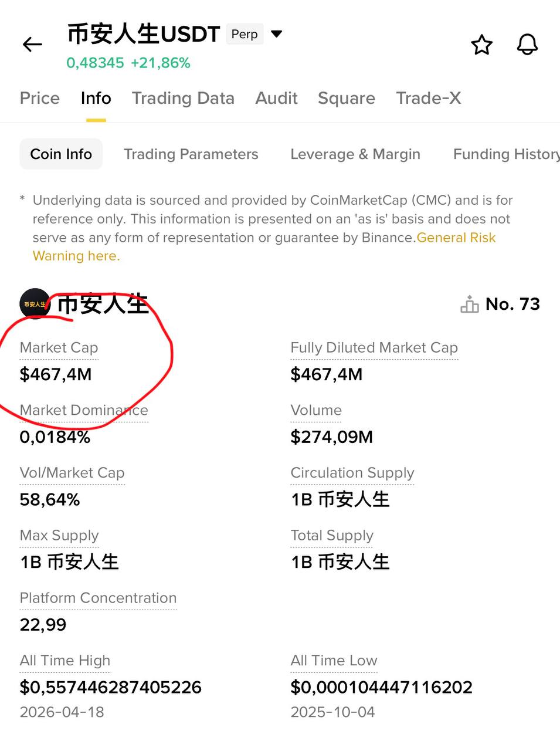Screen dimensions: 560x751
Task: Select the Trade-X tab
Action: (x=429, y=98)
